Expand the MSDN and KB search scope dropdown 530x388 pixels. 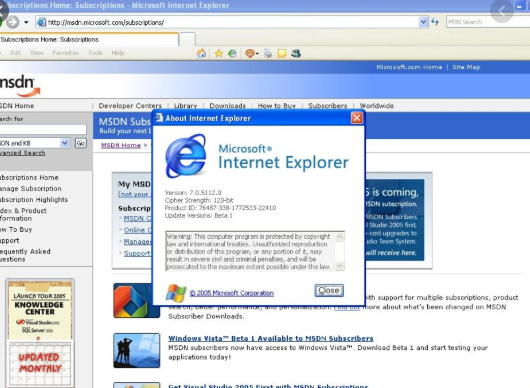pyautogui.click(x=65, y=143)
